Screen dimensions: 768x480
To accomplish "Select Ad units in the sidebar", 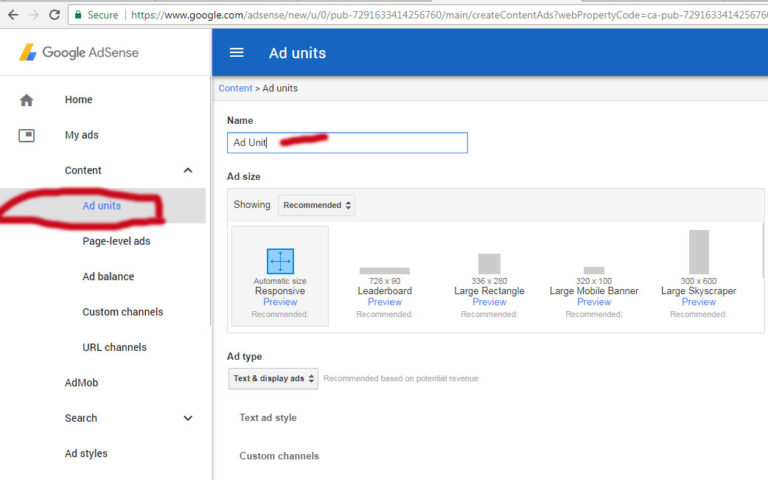I will tap(101, 206).
